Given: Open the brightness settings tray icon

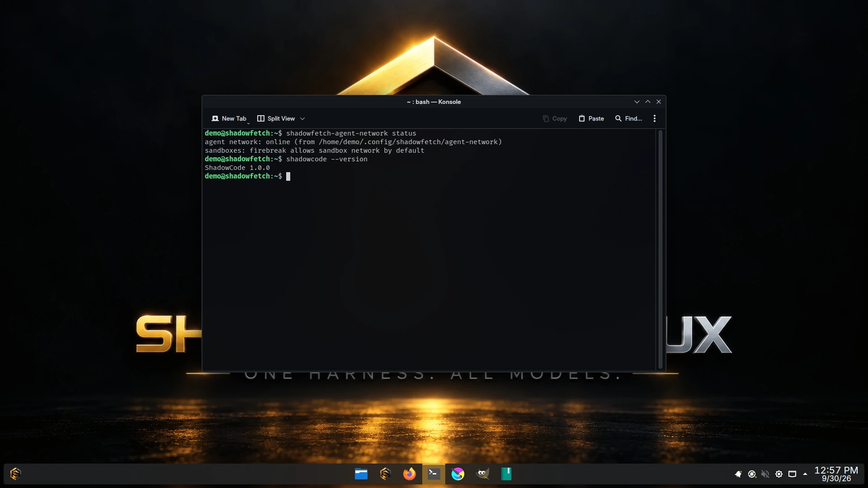Looking at the screenshot, I should coord(779,474).
